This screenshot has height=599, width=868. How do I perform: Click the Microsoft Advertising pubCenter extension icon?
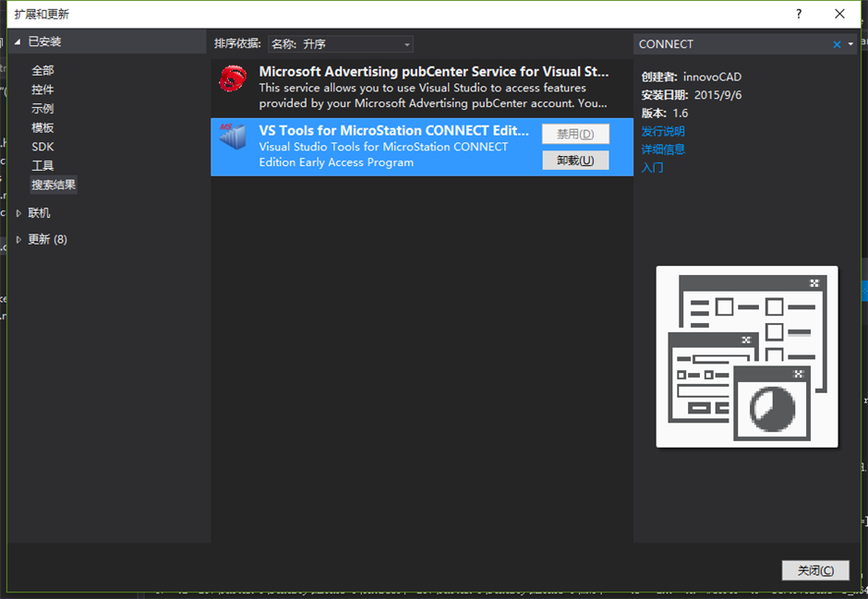[x=233, y=78]
